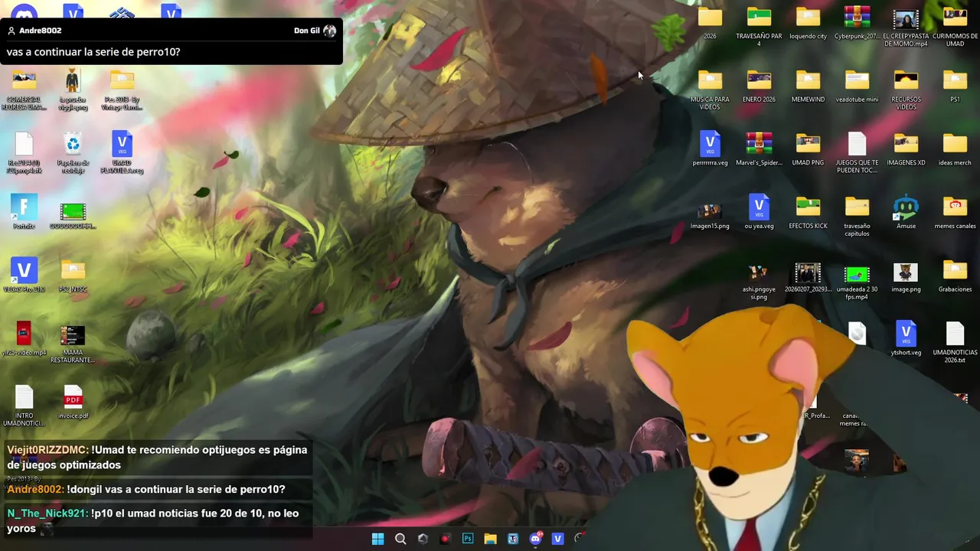Click N_The_Nick921's chat message
Image resolution: width=980 pixels, height=551 pixels.
coord(153,520)
